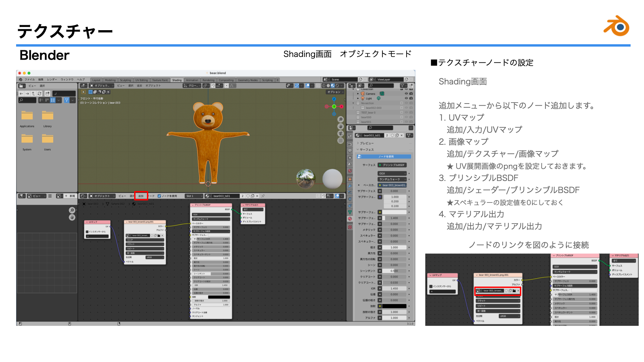Screen dimensions: 644x362
Task: Open the Object properties orange square tab
Action: coord(350,179)
